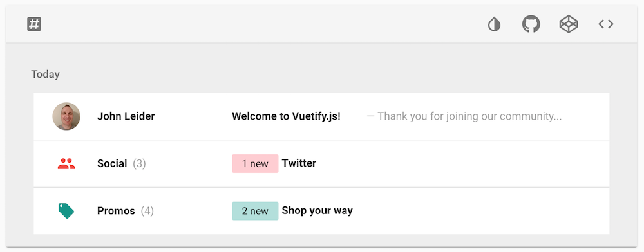Click the Thank you for joining preview text
644x252 pixels.
click(x=464, y=116)
